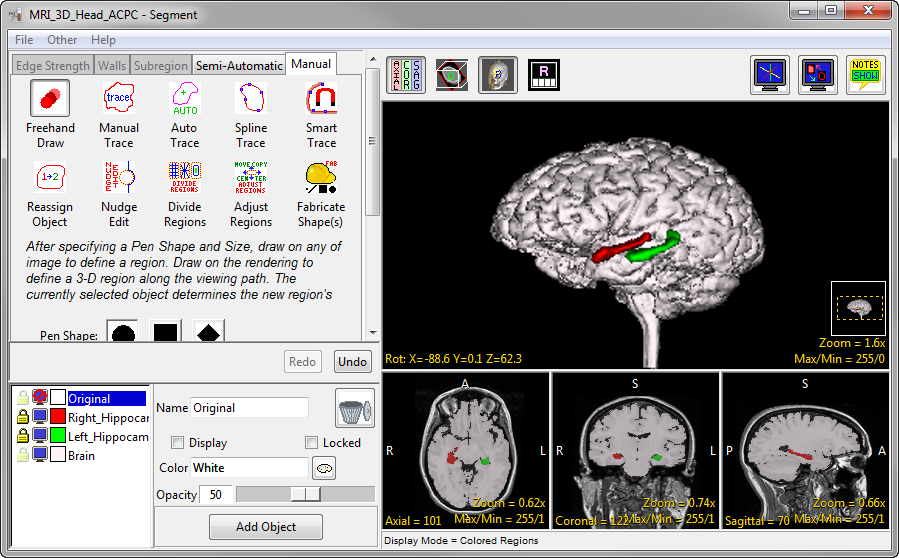Toggle the Display checkbox

click(x=178, y=443)
